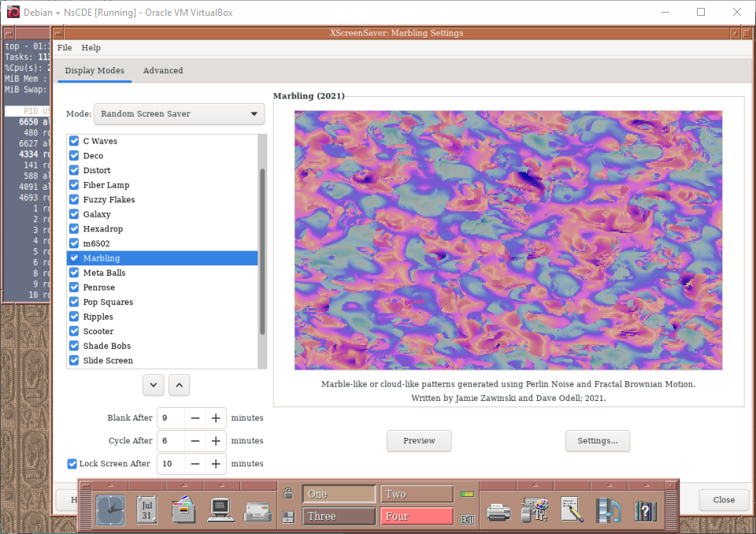The image size is (756, 534).
Task: Click the EXIT button in the panel
Action: (468, 518)
